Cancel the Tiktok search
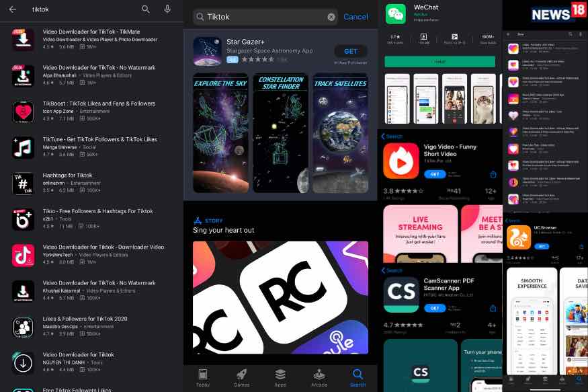The height and width of the screenshot is (392, 588). pos(356,17)
